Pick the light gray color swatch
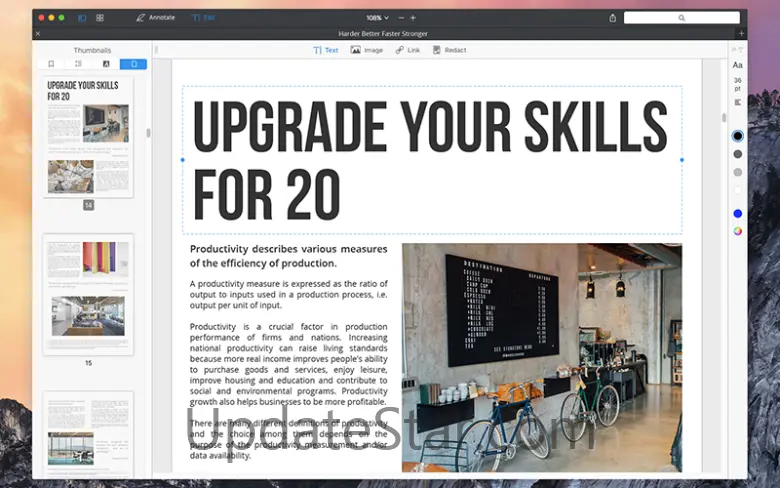 point(737,172)
